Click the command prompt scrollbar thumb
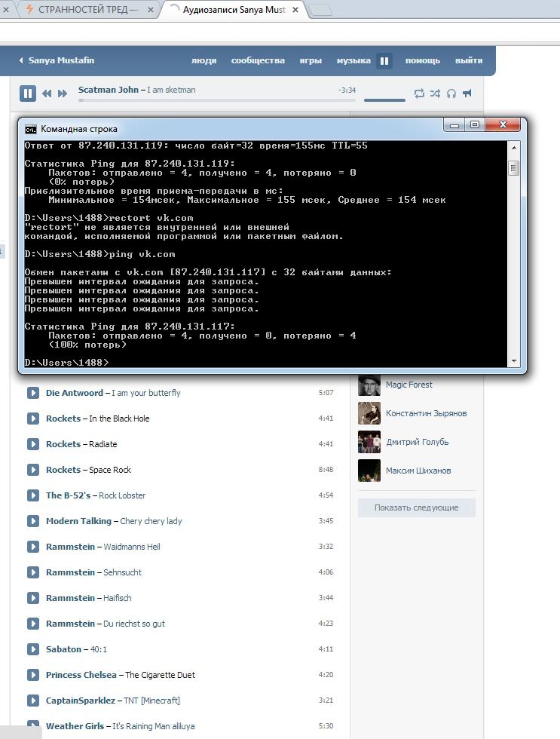The width and height of the screenshot is (560, 739). coord(514,168)
